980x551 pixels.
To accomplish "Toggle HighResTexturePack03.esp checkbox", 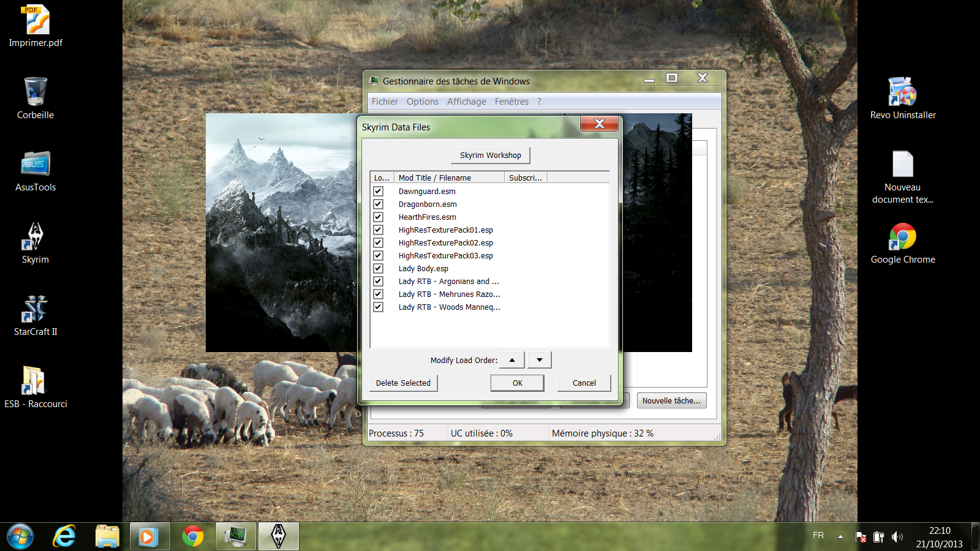I will tap(379, 255).
